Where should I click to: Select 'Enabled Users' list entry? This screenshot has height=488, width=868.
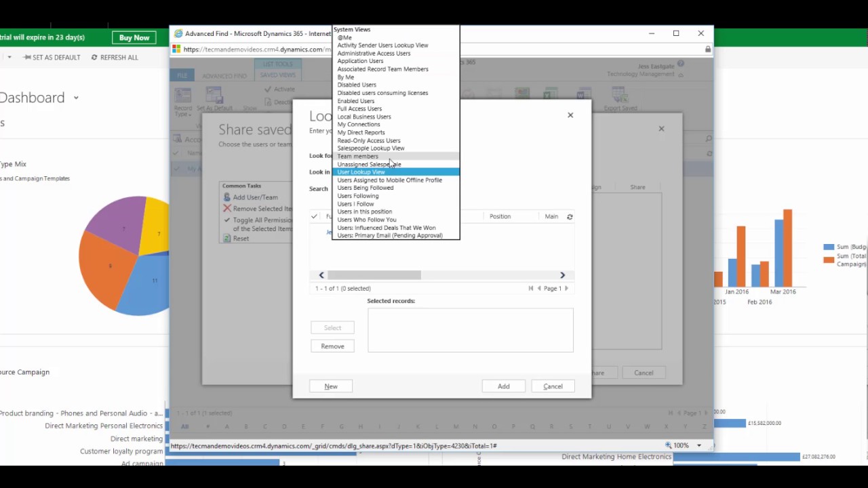tap(395, 101)
